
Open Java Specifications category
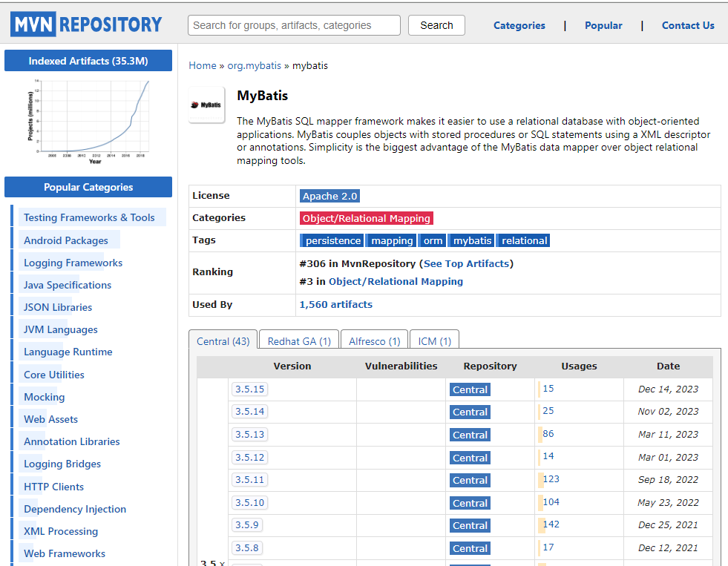tap(68, 285)
